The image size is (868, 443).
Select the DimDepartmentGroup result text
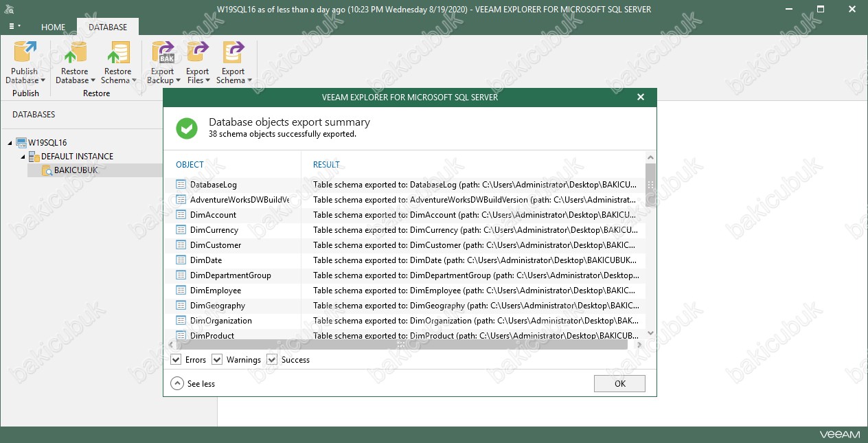click(476, 275)
